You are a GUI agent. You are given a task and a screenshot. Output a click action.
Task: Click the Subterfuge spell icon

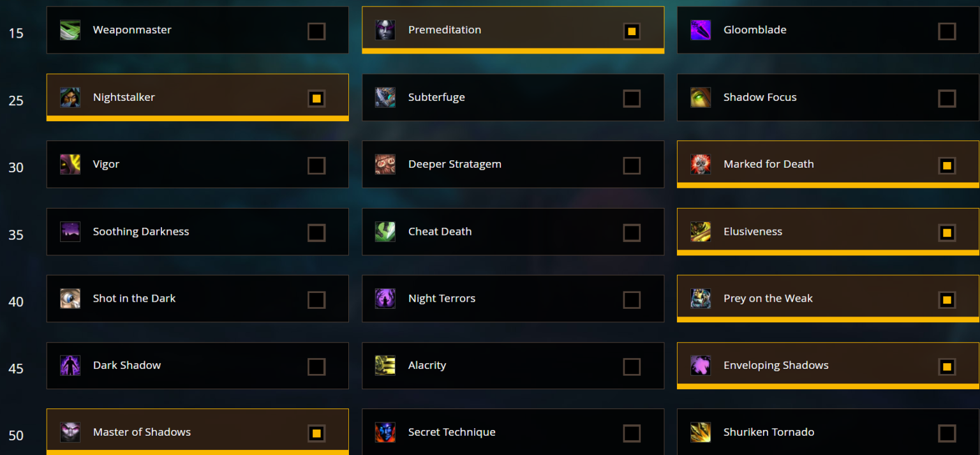click(385, 97)
